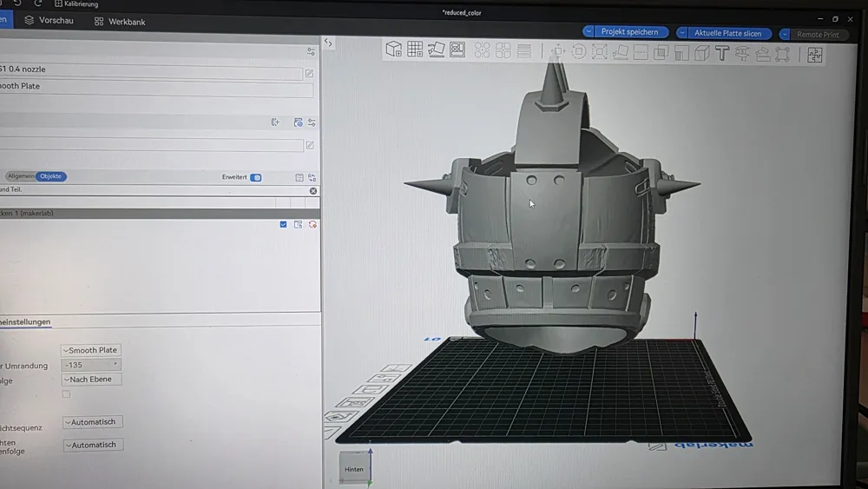Select the makerlab object row
The image size is (868, 489).
tap(160, 213)
